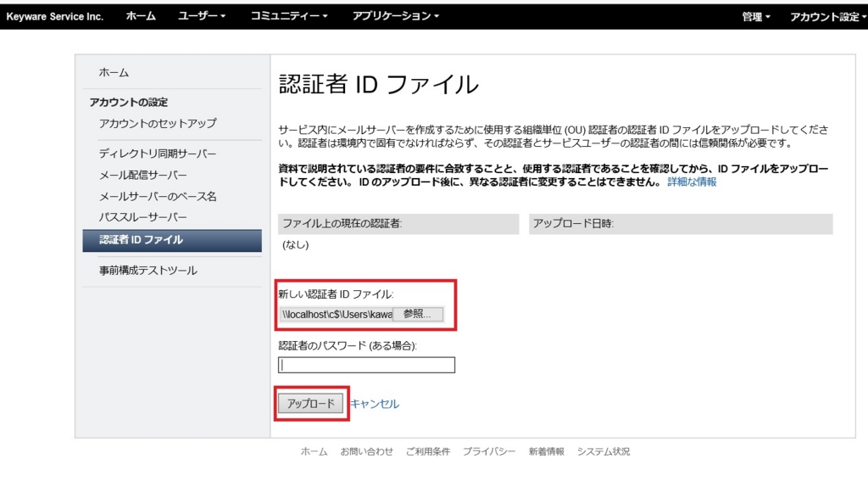Go to ディレクトリ同期サーバー page
Viewport: 868px width, 481px height.
point(158,154)
